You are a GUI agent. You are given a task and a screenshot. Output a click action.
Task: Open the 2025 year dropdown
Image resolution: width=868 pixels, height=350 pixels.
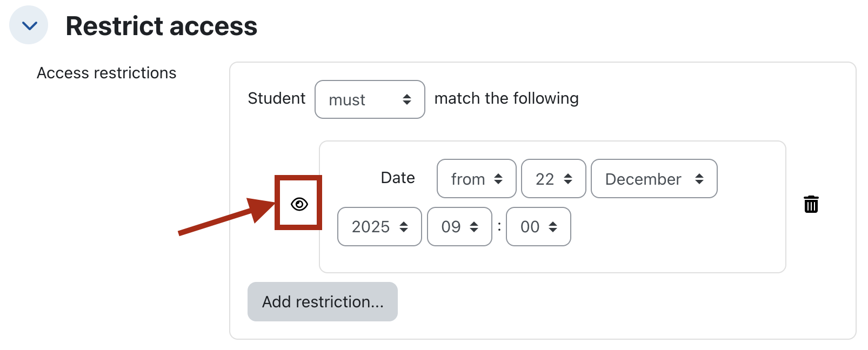379,227
